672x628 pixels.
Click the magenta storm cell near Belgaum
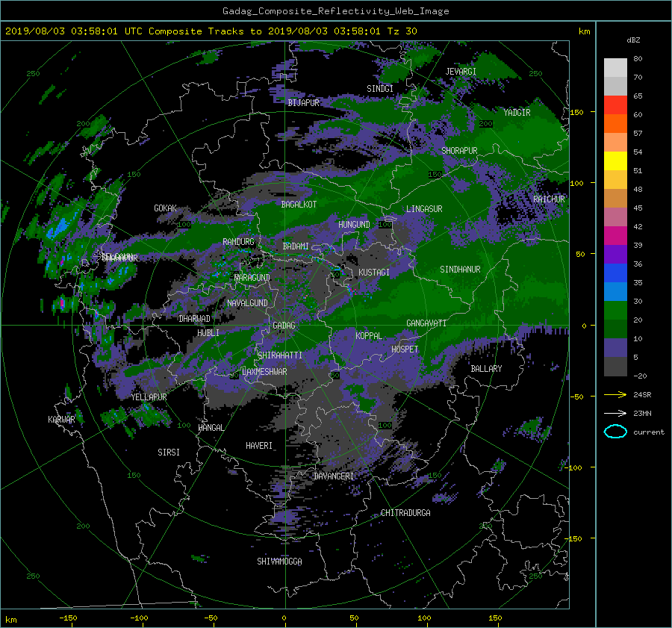62,303
